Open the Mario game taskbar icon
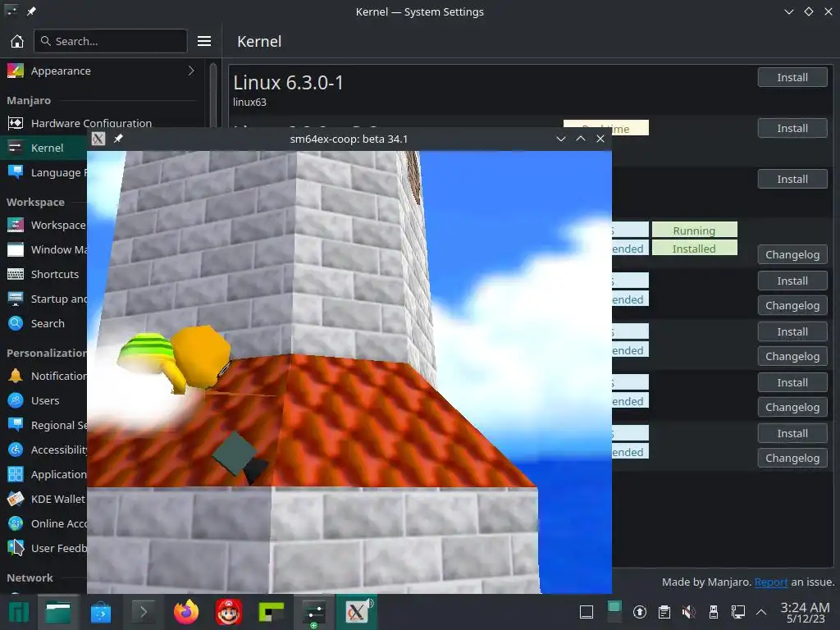840x630 pixels. (229, 612)
